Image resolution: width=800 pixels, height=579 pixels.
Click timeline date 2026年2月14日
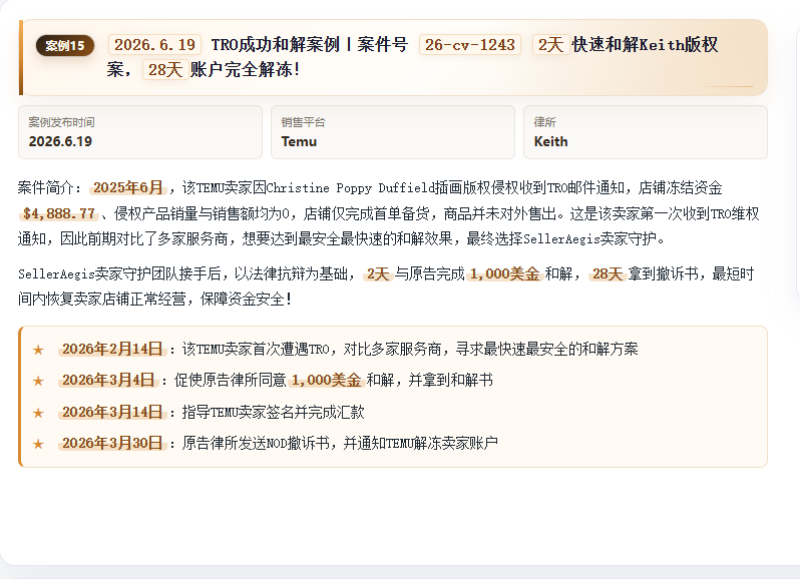point(112,349)
